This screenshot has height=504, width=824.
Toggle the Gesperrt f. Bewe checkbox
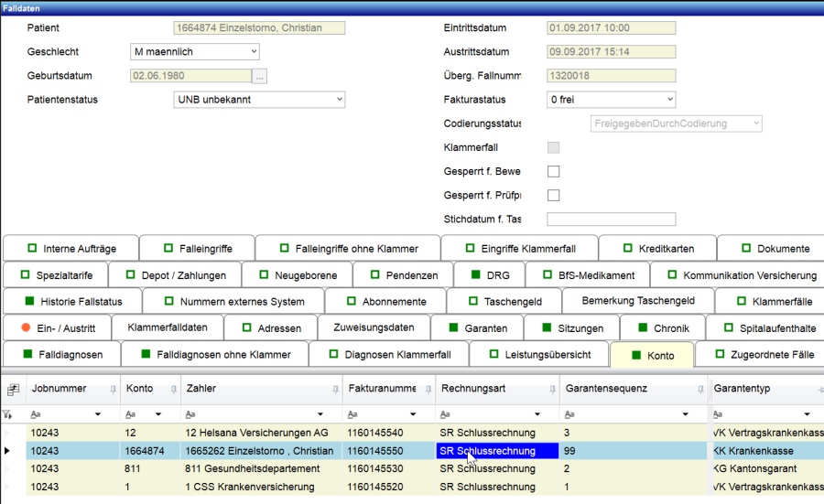(553, 171)
